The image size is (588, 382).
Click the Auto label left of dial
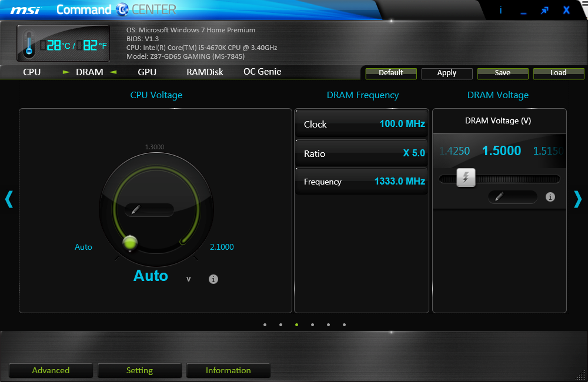click(83, 247)
